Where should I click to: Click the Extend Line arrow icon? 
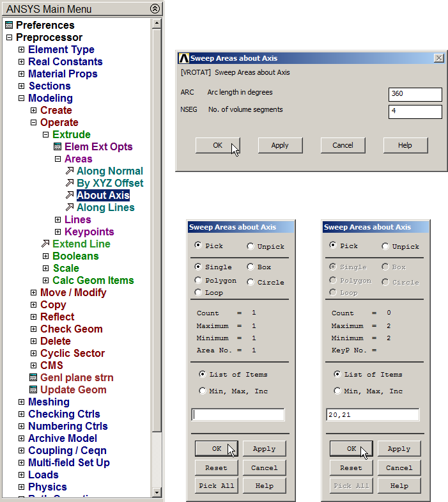click(x=45, y=244)
